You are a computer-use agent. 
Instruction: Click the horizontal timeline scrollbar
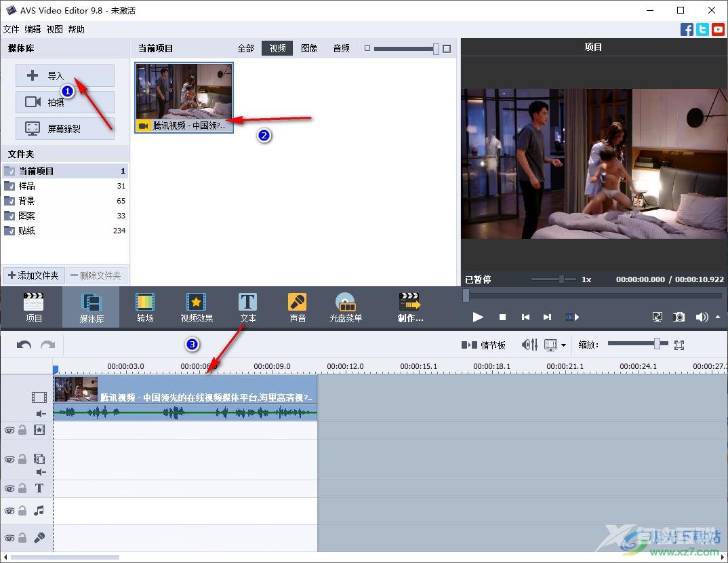[x=65, y=557]
